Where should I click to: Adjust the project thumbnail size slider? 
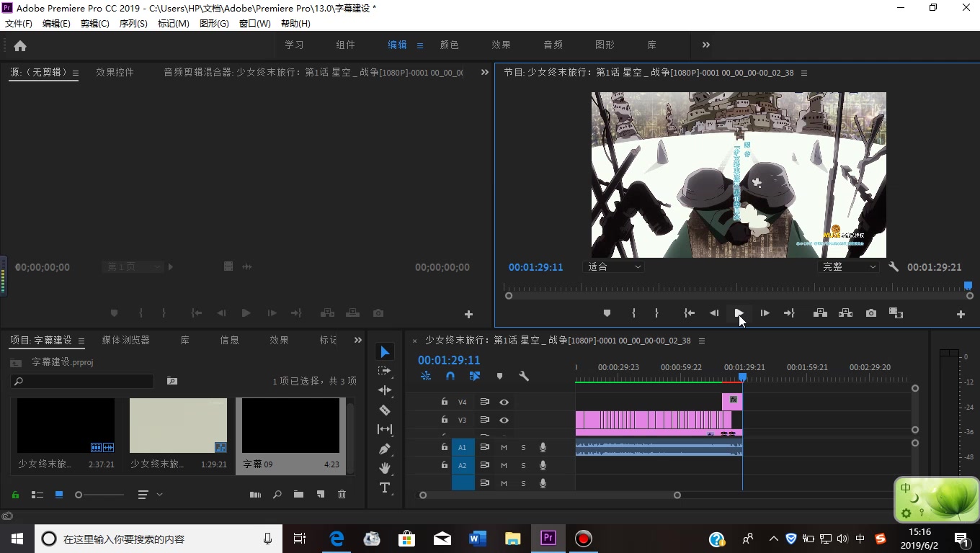point(79,495)
